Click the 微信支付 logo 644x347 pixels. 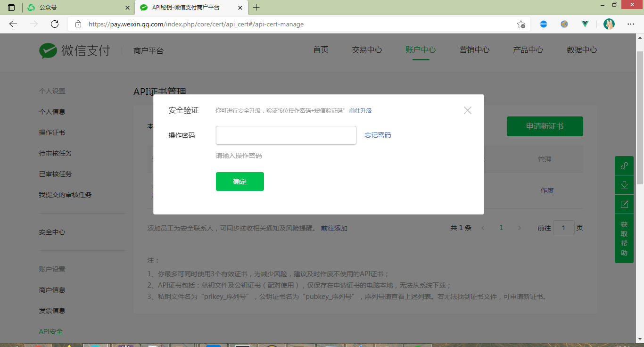(74, 50)
